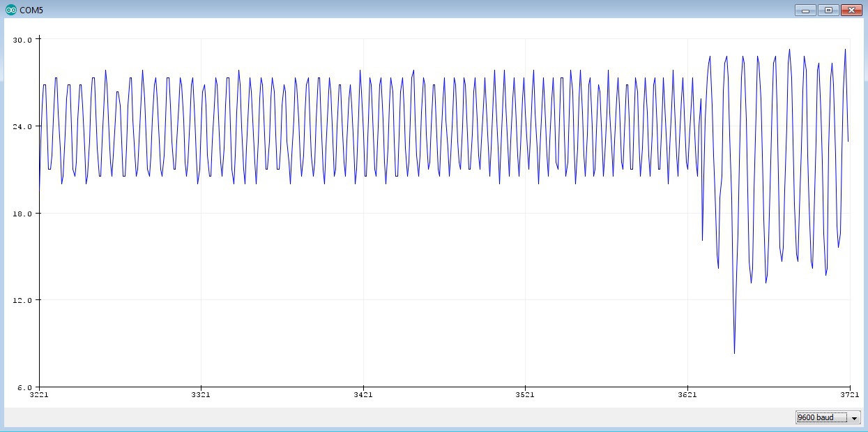
Task: Minimize the COM5 plotter window
Action: point(805,10)
